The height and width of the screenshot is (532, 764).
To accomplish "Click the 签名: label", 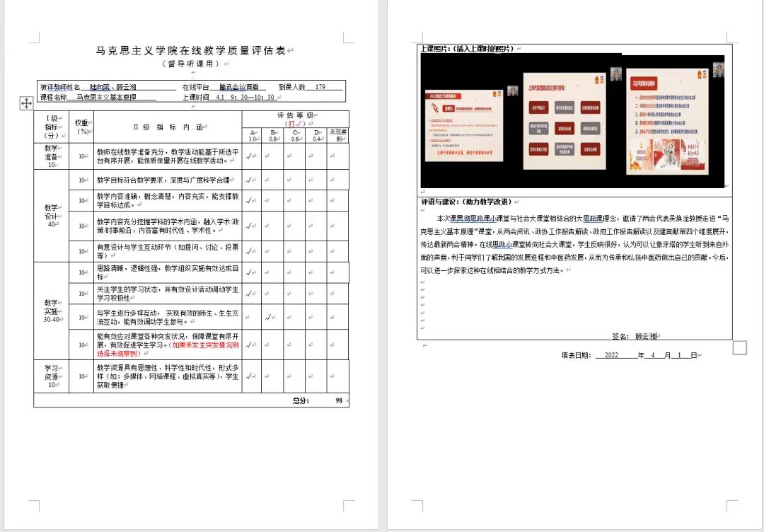I will [x=620, y=336].
